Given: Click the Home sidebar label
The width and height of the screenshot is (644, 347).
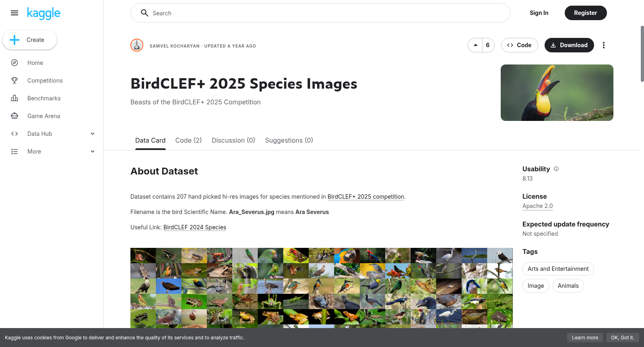Looking at the screenshot, I should 35,63.
